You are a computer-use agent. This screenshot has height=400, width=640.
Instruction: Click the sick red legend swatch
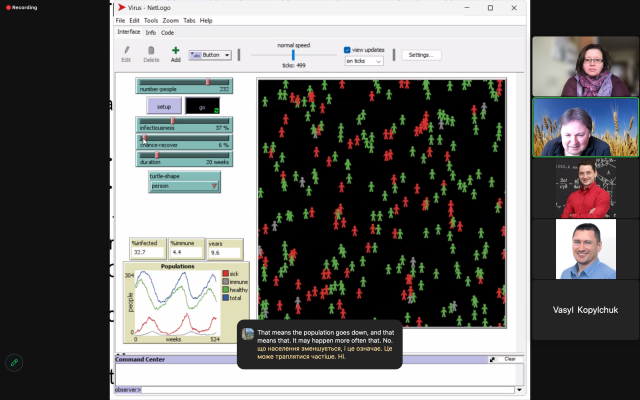click(224, 273)
